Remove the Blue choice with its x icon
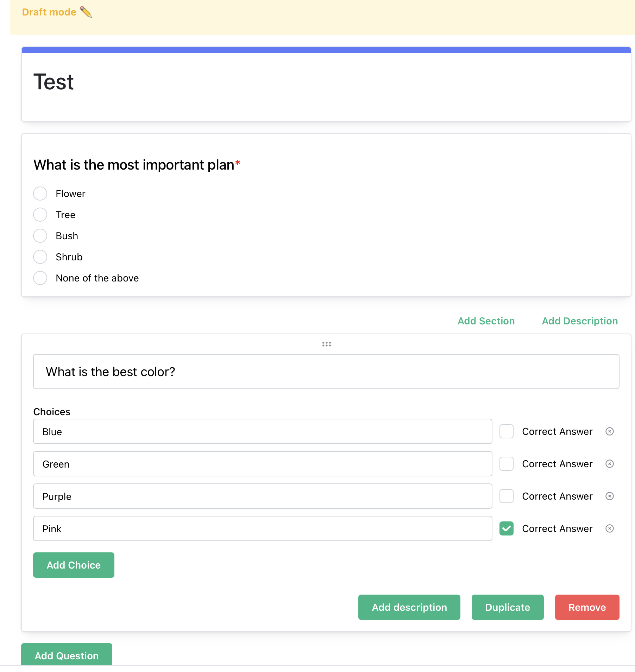 click(x=610, y=431)
